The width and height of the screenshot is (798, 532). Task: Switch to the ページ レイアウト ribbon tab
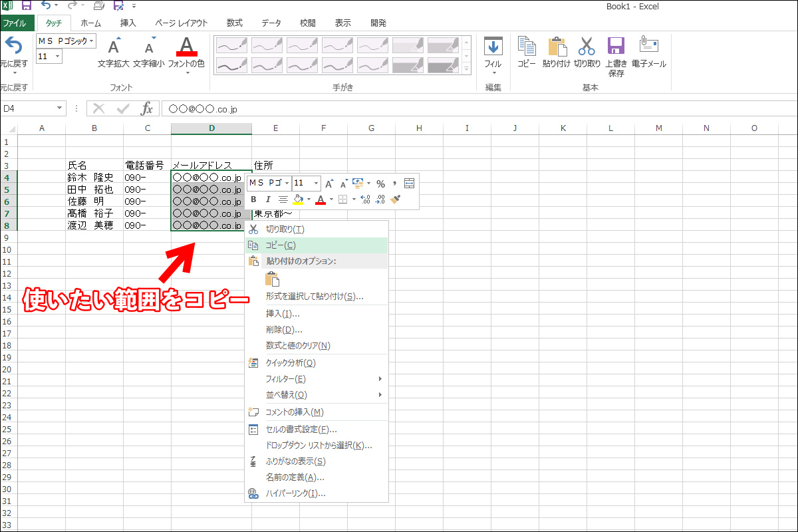tap(182, 23)
